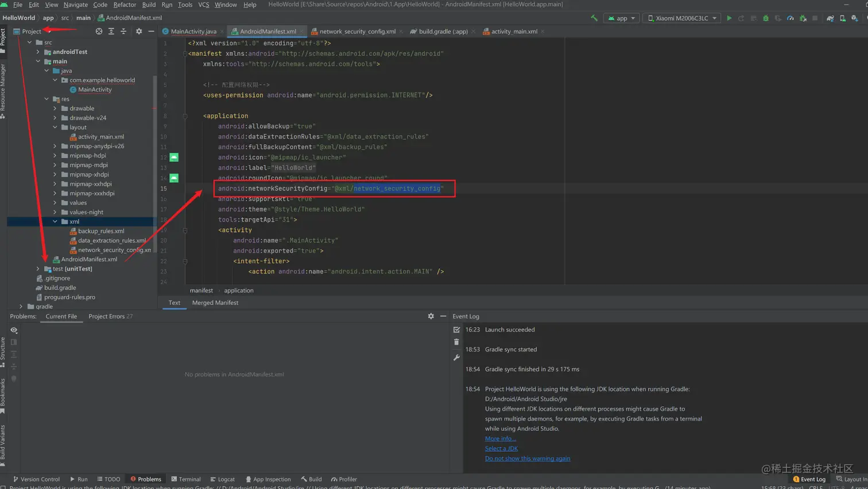
Task: Click the eye View Options icon in Problems
Action: point(14,330)
